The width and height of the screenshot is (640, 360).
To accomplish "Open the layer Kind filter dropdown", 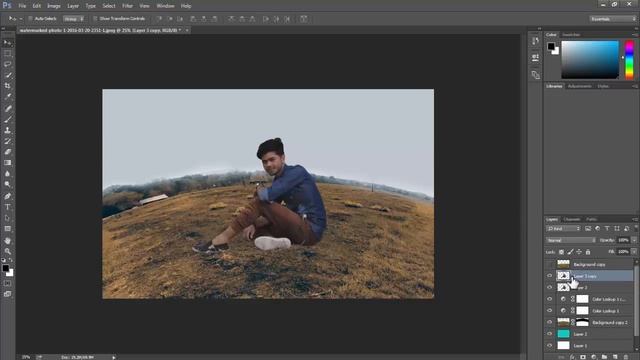I will coord(563,229).
